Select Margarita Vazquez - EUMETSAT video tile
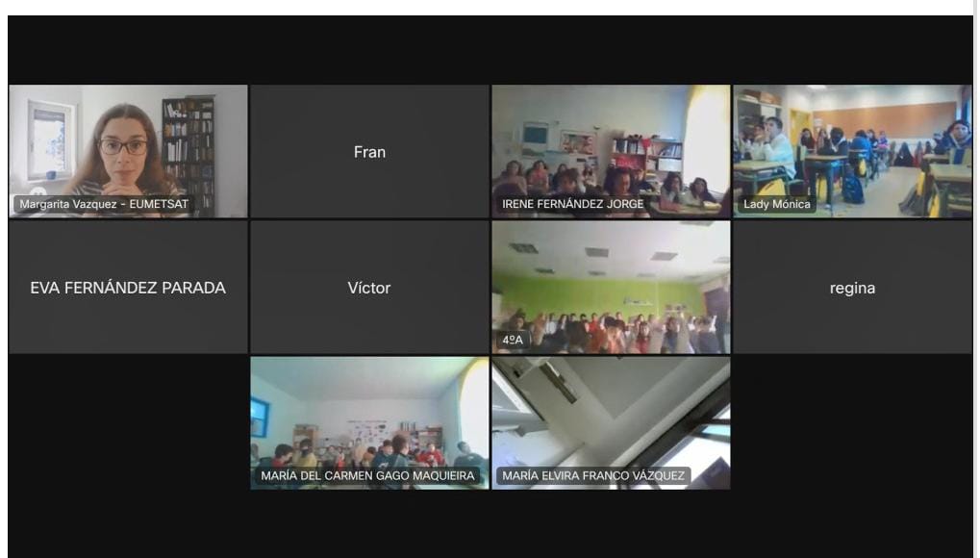980x558 pixels. point(128,151)
